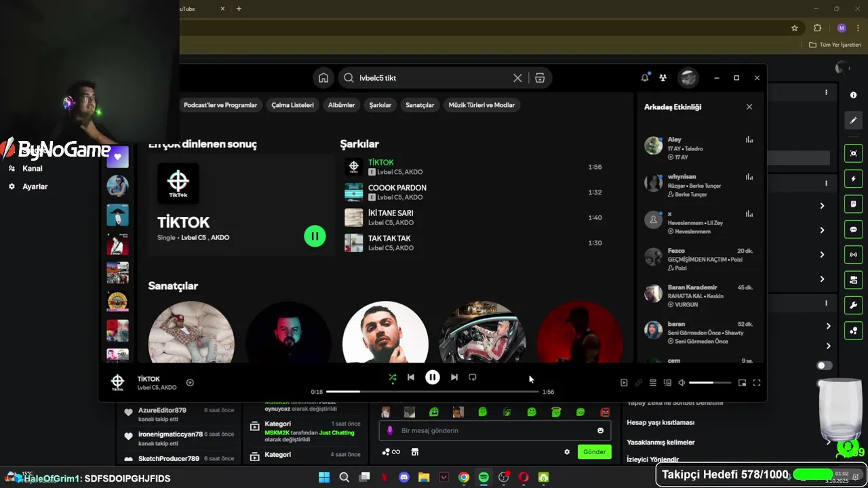The height and width of the screenshot is (488, 868).
Task: Click Kick broadcast signal icon in sidebar
Action: (853, 255)
